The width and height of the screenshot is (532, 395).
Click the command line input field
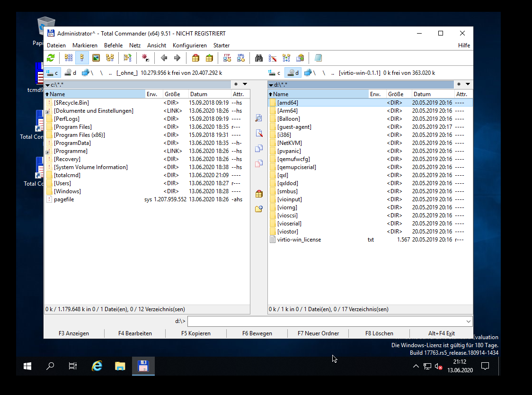coord(326,322)
